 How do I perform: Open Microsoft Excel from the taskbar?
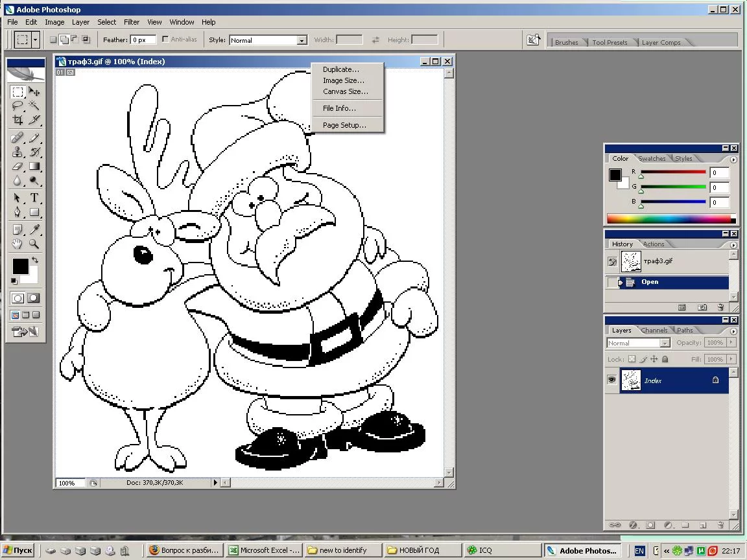click(264, 550)
